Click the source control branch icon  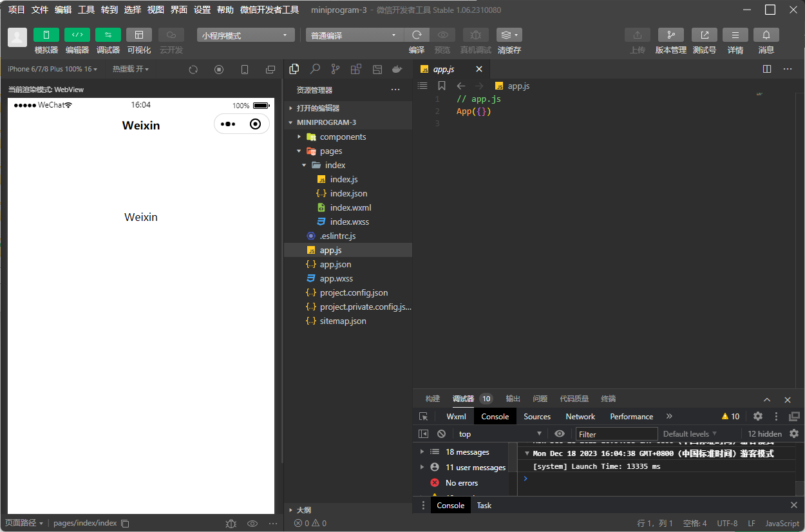(336, 69)
